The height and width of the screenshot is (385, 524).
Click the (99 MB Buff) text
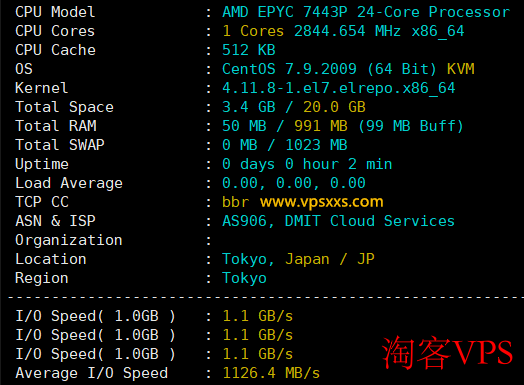pyautogui.click(x=411, y=126)
